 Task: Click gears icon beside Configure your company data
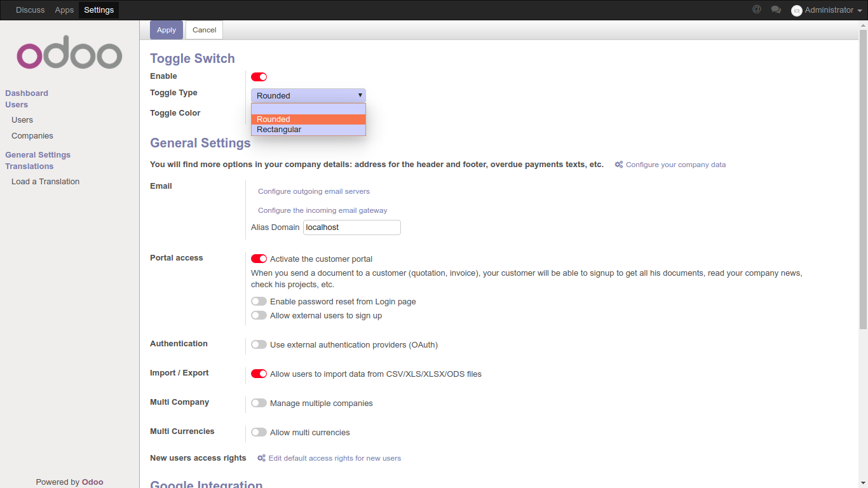(x=618, y=165)
